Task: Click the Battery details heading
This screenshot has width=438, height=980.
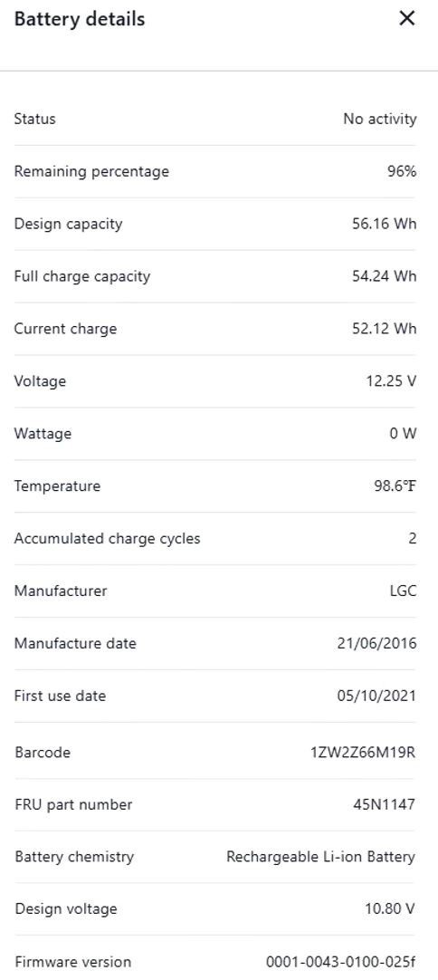Action: tap(80, 19)
